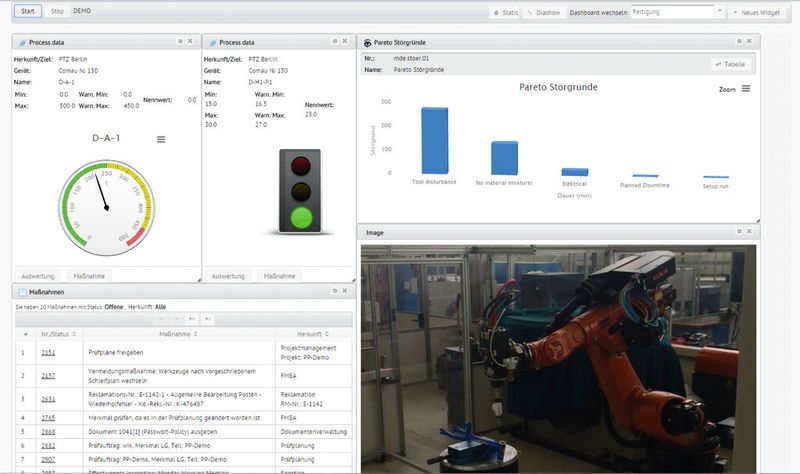800x474 pixels.
Task: Open settings gear of D-A-1 Process data widget
Action: coord(180,41)
